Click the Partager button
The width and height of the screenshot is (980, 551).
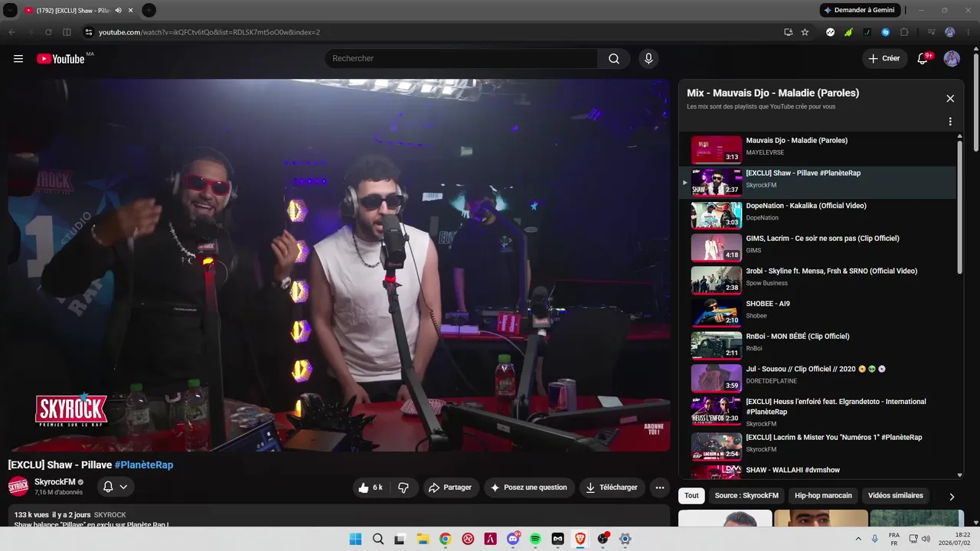[x=450, y=487]
